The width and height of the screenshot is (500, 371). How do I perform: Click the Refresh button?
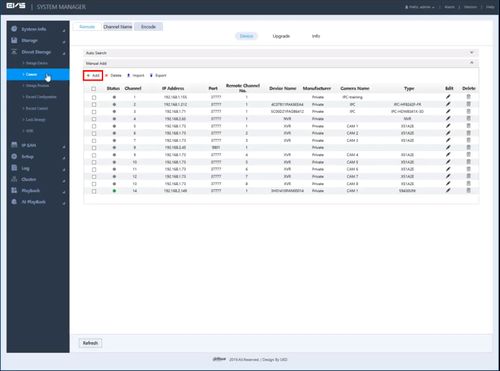90,343
